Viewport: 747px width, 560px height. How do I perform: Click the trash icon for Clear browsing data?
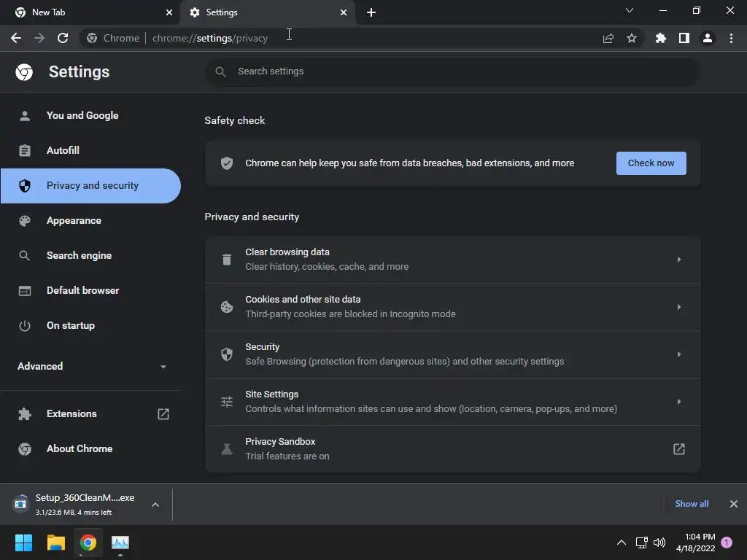click(227, 260)
